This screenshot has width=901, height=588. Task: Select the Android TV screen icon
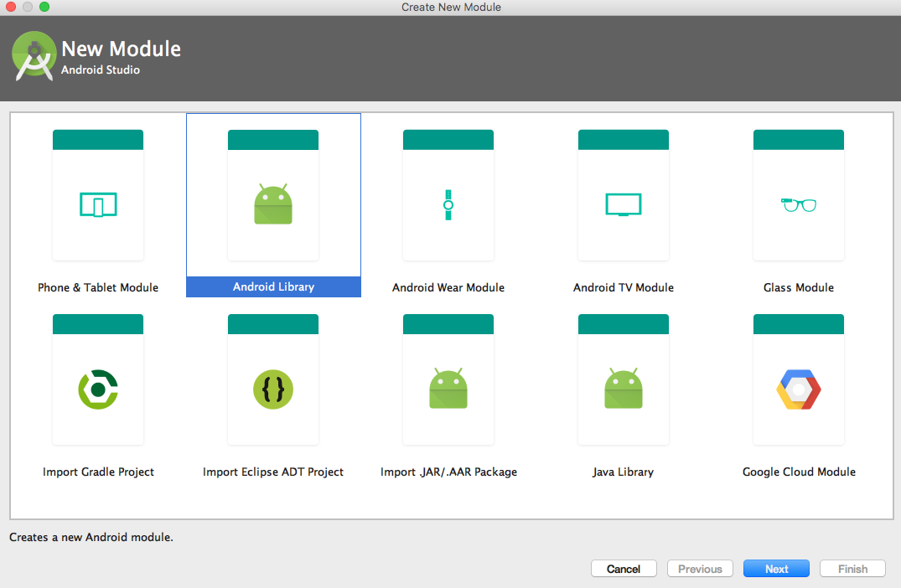[624, 204]
